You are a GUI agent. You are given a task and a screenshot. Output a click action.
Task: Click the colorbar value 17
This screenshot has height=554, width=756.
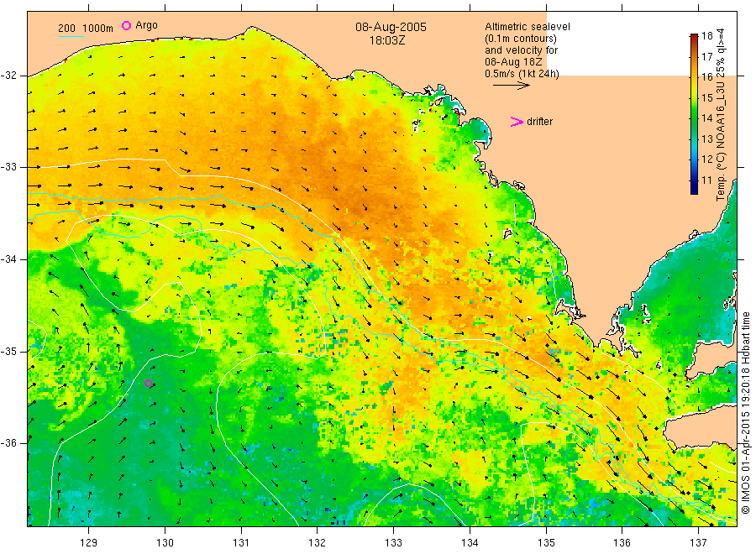pos(706,56)
